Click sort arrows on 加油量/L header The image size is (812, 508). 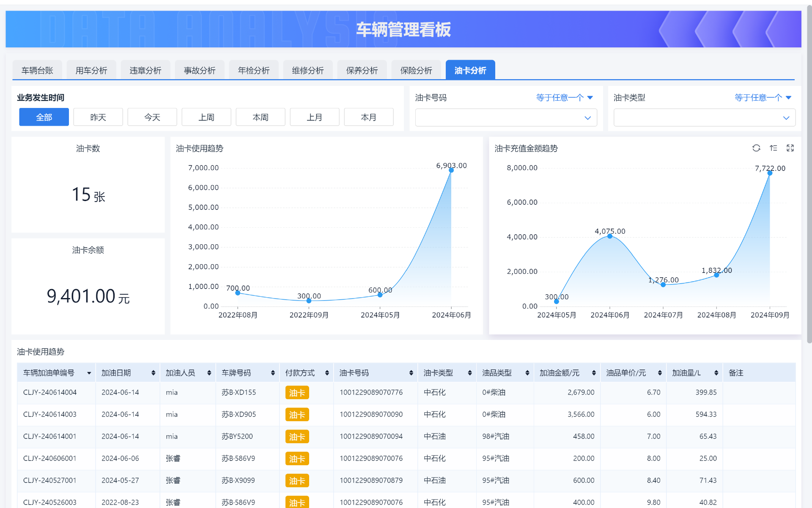coord(716,373)
